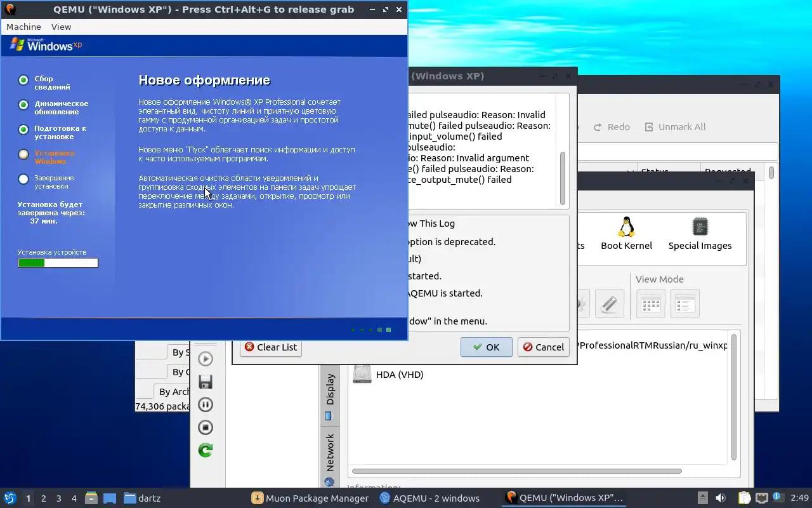Switch to virtual desktop 1
This screenshot has height=508, width=812.
pyautogui.click(x=28, y=498)
